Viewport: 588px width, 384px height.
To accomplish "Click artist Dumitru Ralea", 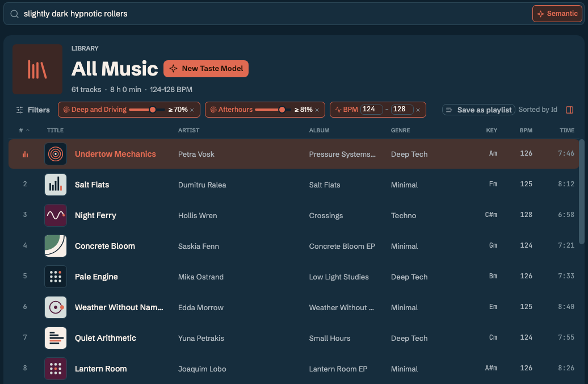I will pyautogui.click(x=202, y=185).
